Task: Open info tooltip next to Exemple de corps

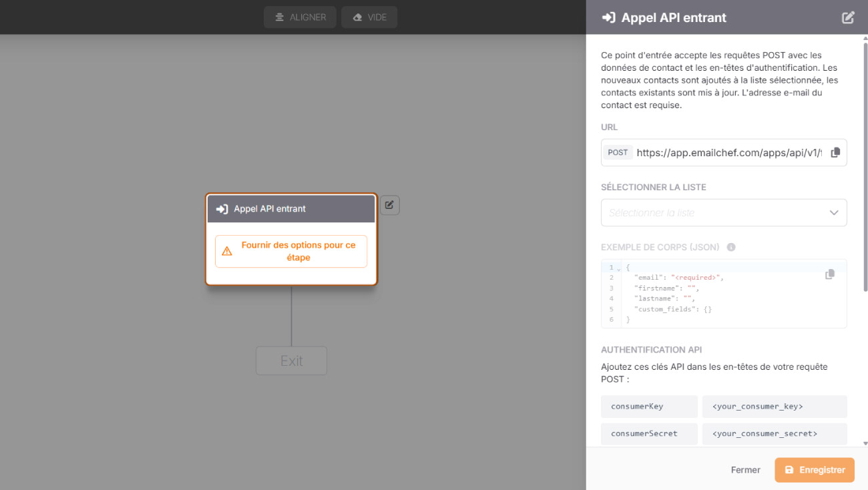Action: click(731, 247)
